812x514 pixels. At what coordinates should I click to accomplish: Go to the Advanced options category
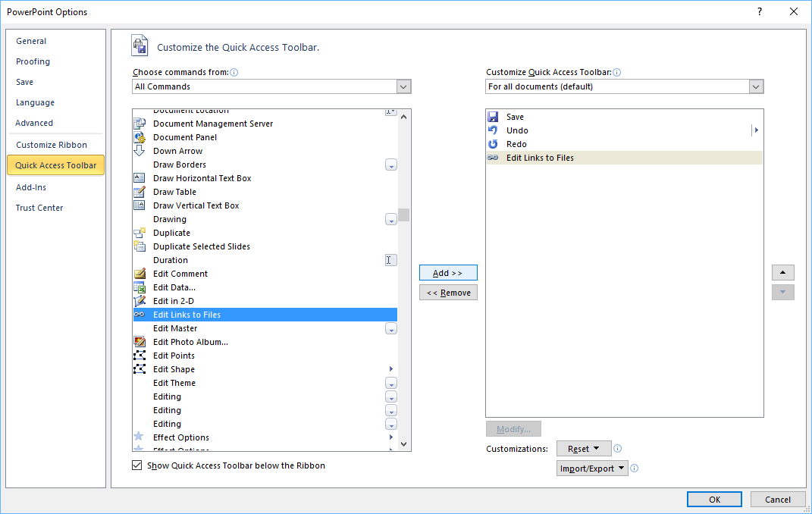tap(34, 123)
